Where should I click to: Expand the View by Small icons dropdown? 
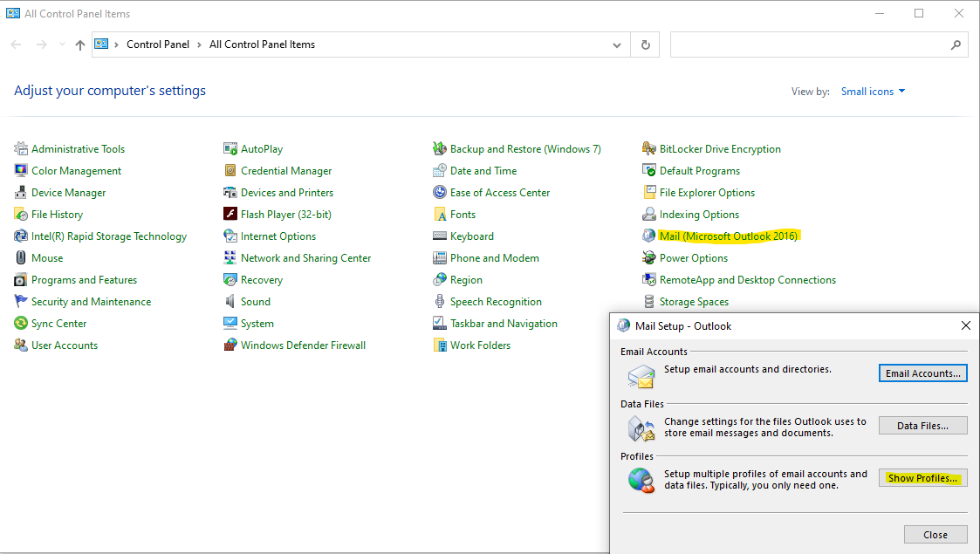click(x=873, y=92)
